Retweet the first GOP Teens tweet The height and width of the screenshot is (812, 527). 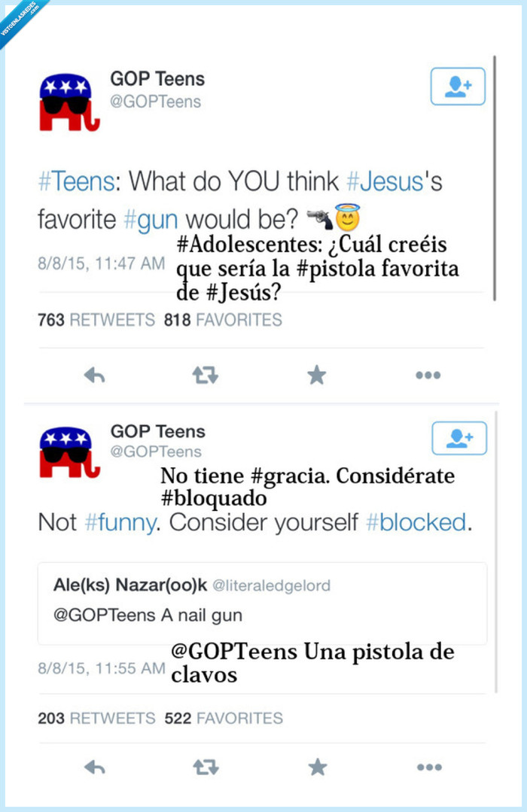(206, 374)
